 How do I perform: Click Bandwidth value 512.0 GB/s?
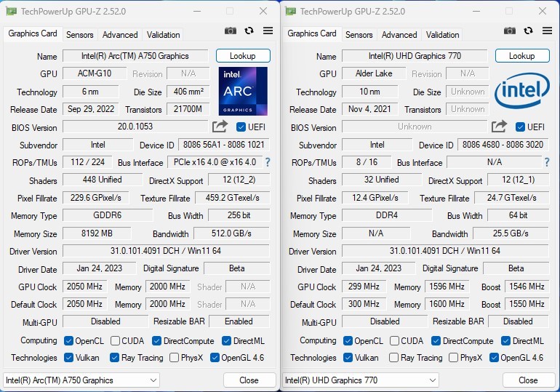(x=231, y=233)
